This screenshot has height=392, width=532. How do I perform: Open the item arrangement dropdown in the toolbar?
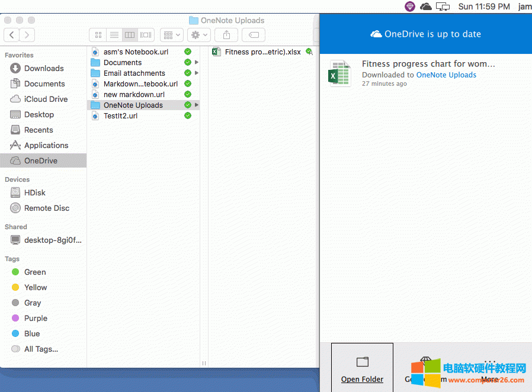(171, 35)
